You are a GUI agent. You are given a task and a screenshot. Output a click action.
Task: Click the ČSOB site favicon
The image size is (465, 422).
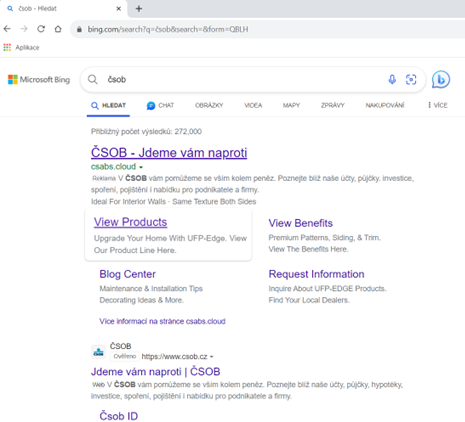(98, 352)
